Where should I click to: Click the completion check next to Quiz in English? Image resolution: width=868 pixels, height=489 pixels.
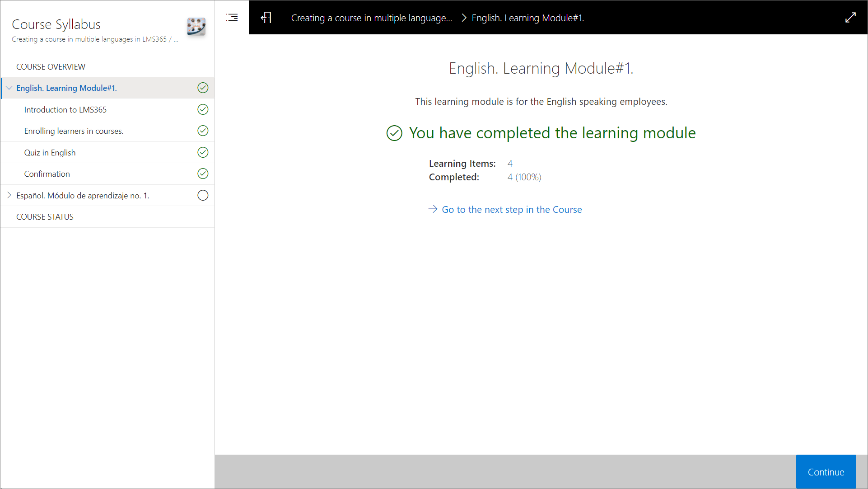tap(203, 152)
